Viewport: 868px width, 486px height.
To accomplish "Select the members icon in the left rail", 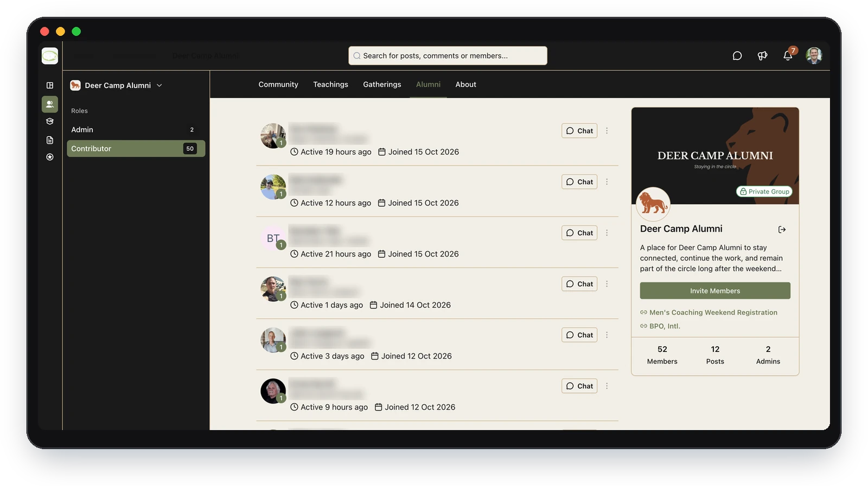I will click(50, 104).
